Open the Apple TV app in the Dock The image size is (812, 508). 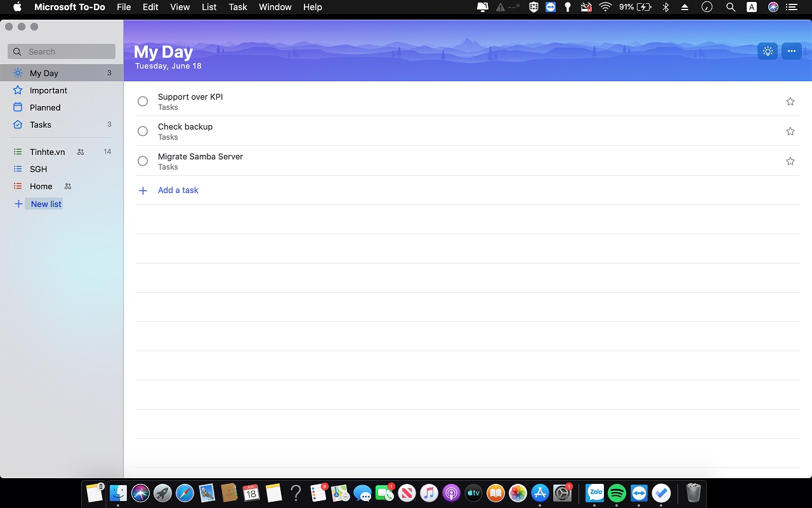point(473,493)
